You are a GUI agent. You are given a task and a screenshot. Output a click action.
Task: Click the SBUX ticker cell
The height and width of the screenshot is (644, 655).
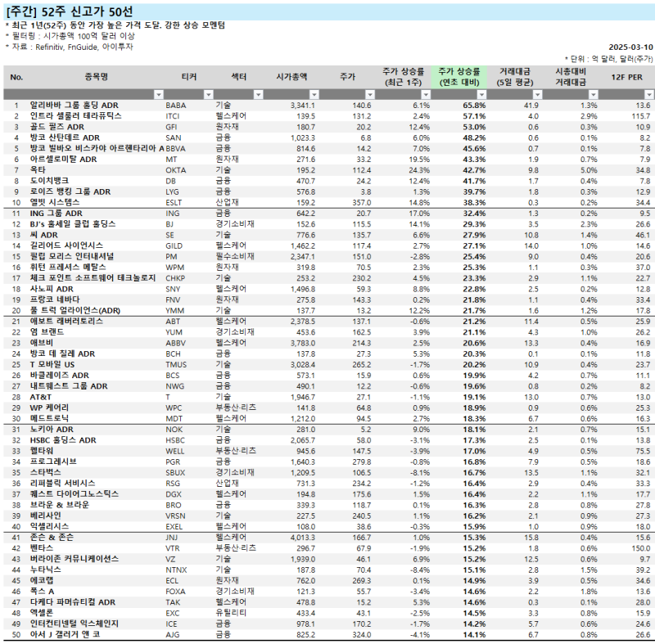tap(175, 473)
